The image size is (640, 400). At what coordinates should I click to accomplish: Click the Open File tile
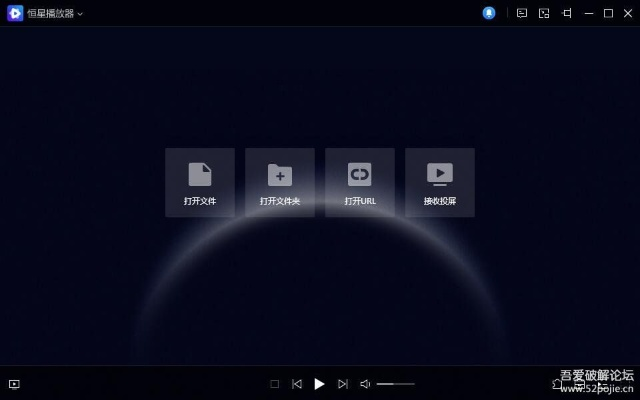tap(200, 182)
